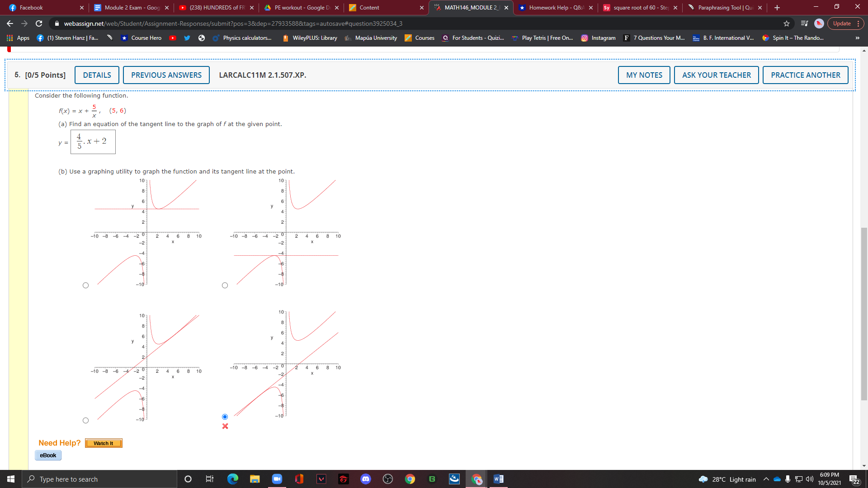Switch to the Paraphrasing Tool tab

coord(722,7)
